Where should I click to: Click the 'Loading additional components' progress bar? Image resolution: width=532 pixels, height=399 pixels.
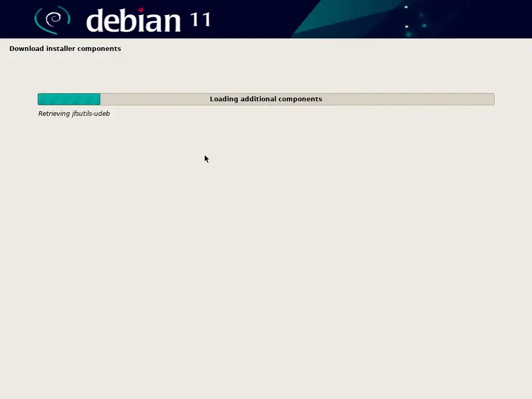coord(266,99)
